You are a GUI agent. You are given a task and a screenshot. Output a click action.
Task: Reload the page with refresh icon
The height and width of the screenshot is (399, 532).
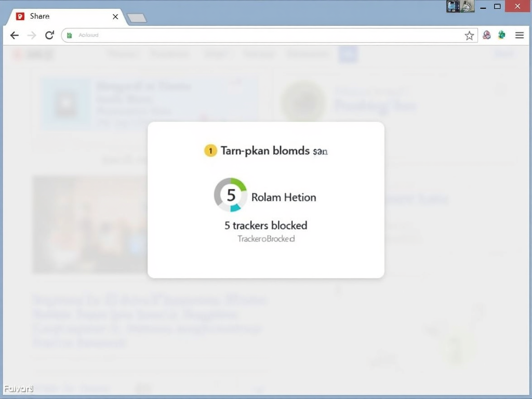(49, 35)
